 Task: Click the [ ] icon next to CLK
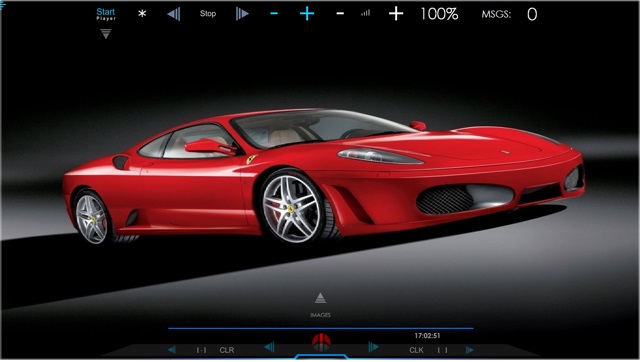coord(442,350)
